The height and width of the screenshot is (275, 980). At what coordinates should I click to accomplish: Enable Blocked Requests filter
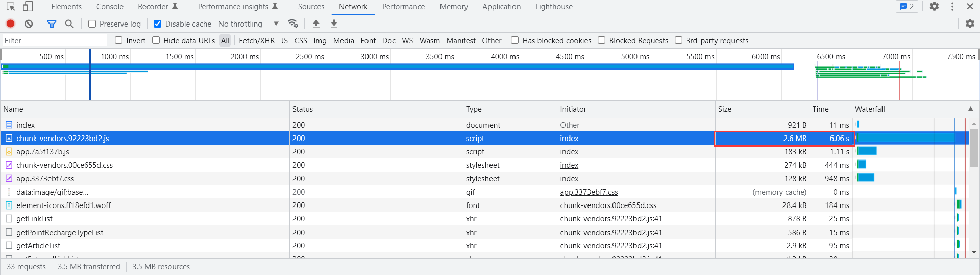point(602,40)
